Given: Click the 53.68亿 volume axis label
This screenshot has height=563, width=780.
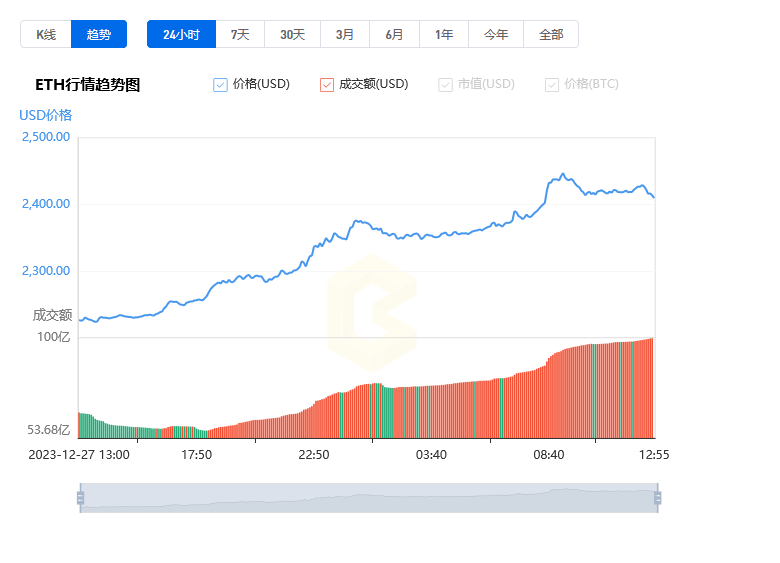Looking at the screenshot, I should click(49, 430).
